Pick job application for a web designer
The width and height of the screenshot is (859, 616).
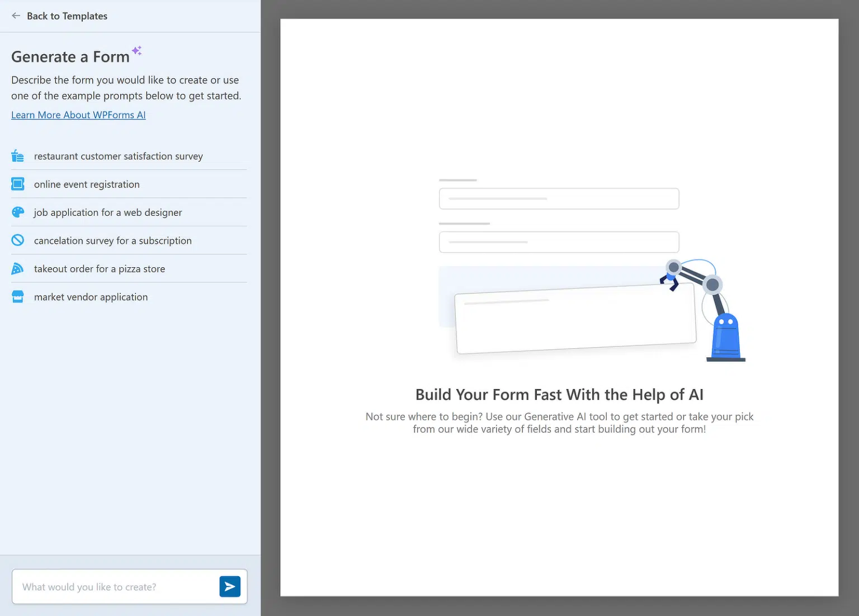[108, 212]
